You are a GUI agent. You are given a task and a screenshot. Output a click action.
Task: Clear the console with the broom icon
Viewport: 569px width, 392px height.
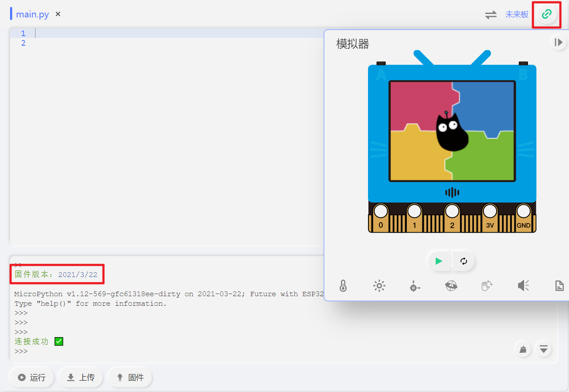[x=523, y=349]
